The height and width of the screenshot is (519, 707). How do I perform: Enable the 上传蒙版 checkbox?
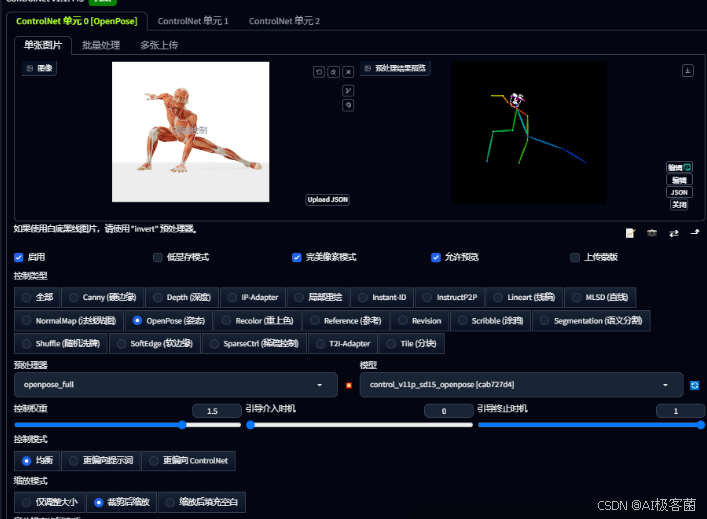[575, 257]
